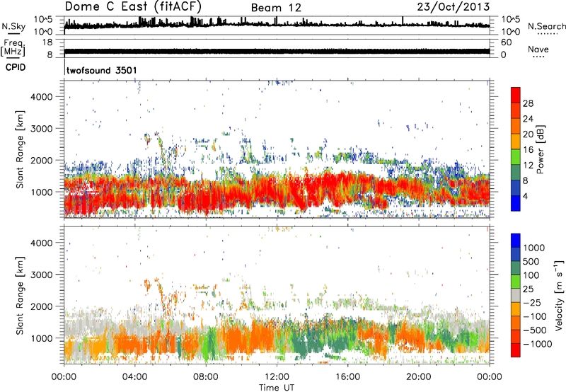Click the '-100' tick on the Velocity colorbar
Image resolution: width=566 pixels, height=392 pixels.
click(x=534, y=316)
